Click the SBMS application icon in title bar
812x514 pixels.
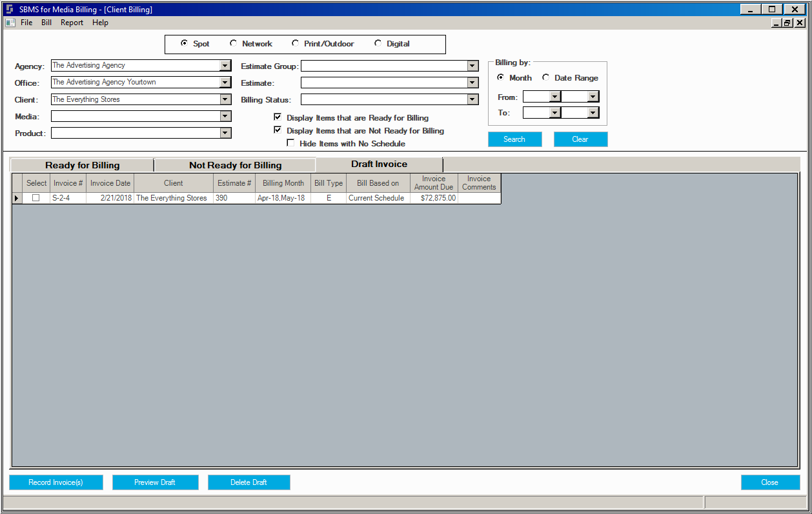click(x=9, y=10)
